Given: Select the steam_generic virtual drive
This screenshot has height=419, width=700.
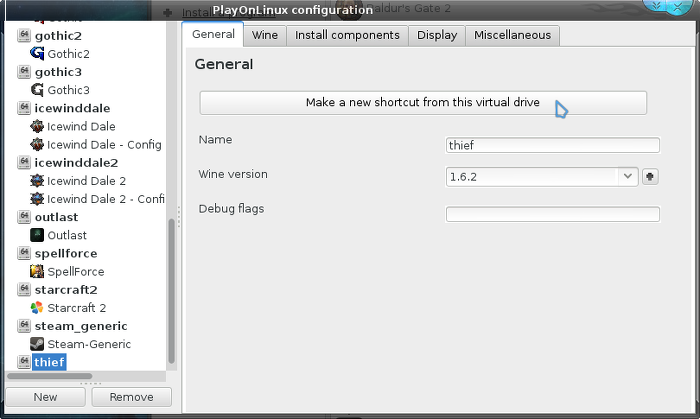Looking at the screenshot, I should pyautogui.click(x=81, y=326).
